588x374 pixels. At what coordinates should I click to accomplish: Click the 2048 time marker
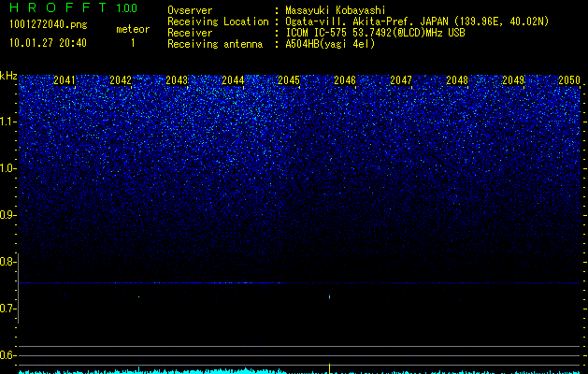(x=457, y=79)
